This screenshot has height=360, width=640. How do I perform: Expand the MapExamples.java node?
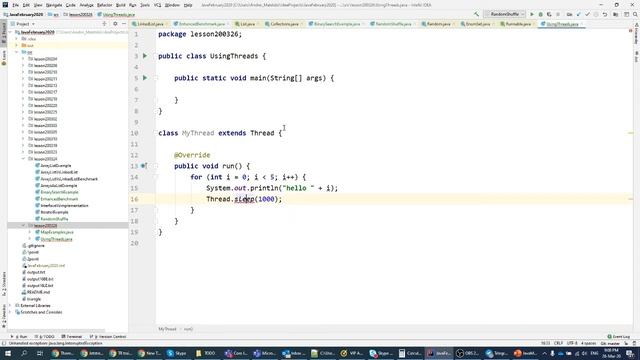tap(30, 232)
